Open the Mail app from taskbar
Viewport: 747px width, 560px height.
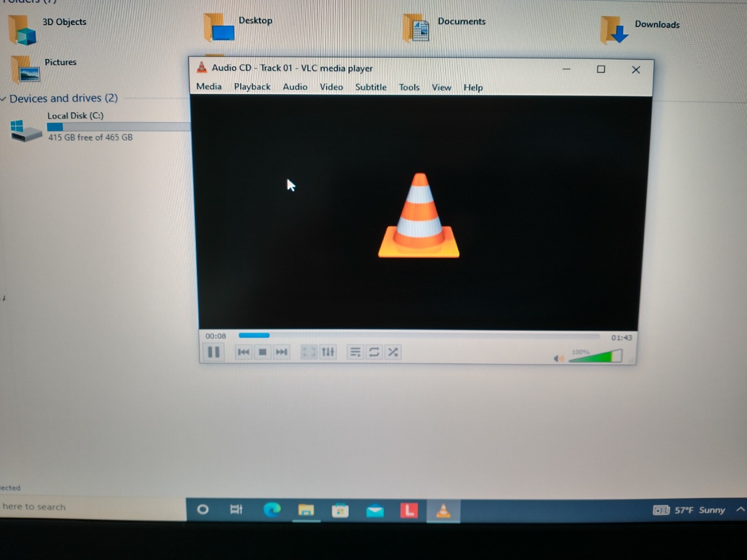[375, 511]
